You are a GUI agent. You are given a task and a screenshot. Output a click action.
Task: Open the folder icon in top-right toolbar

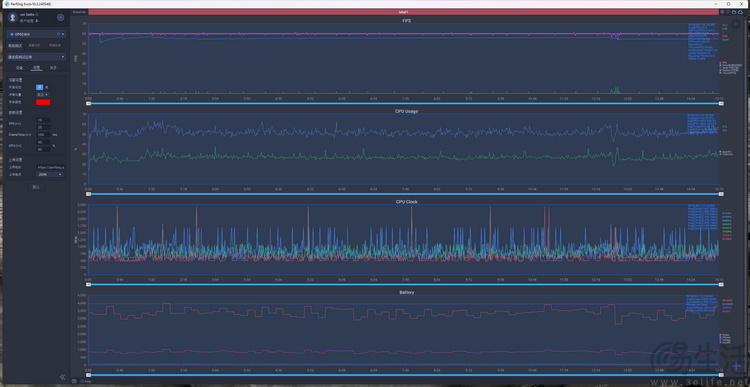(734, 11)
